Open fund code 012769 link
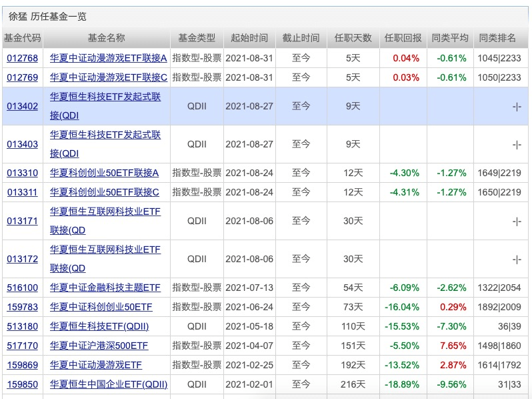 (22, 77)
